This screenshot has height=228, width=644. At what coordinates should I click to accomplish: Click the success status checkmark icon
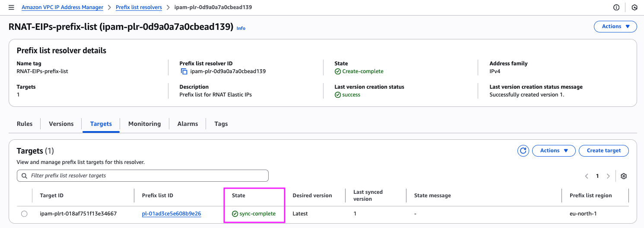[x=338, y=95]
